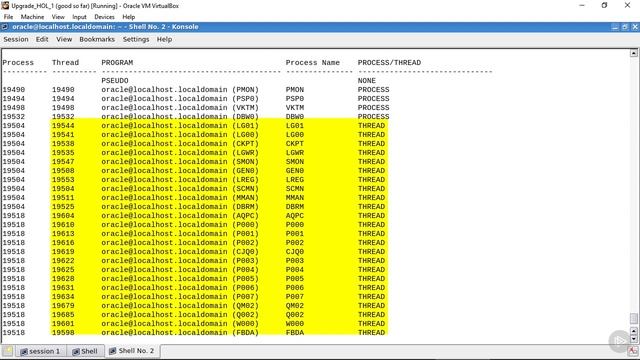Click the PSEUDO program entry
The width and height of the screenshot is (640, 360).
pos(115,80)
